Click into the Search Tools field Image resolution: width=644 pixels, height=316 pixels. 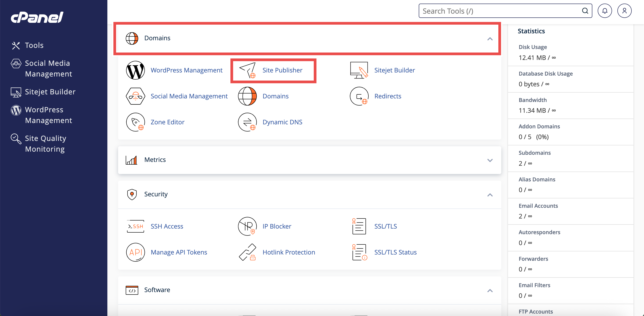[505, 11]
